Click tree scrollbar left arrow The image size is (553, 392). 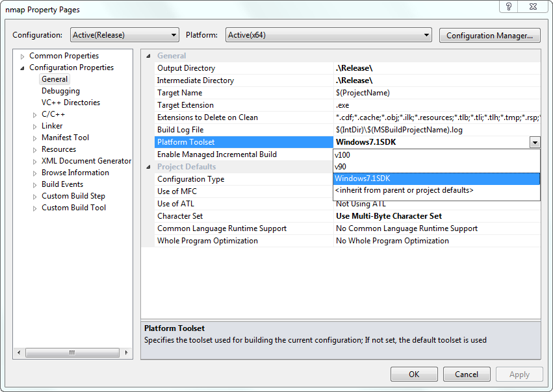19,352
